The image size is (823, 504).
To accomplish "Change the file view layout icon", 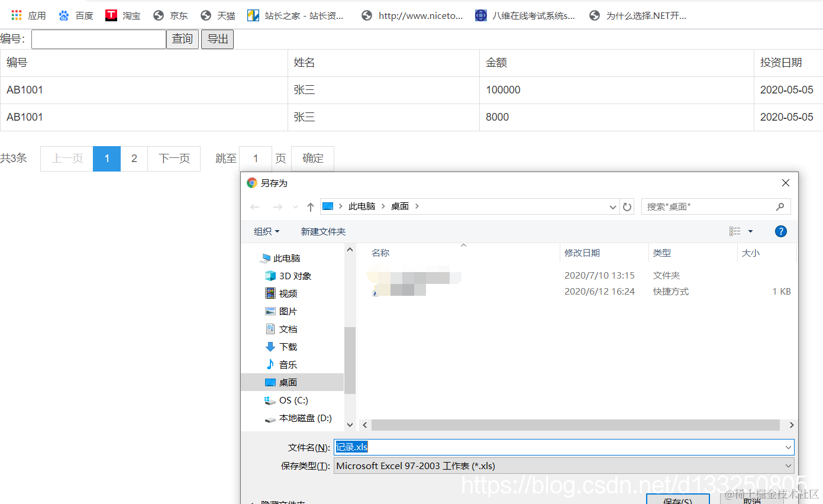I will [735, 231].
